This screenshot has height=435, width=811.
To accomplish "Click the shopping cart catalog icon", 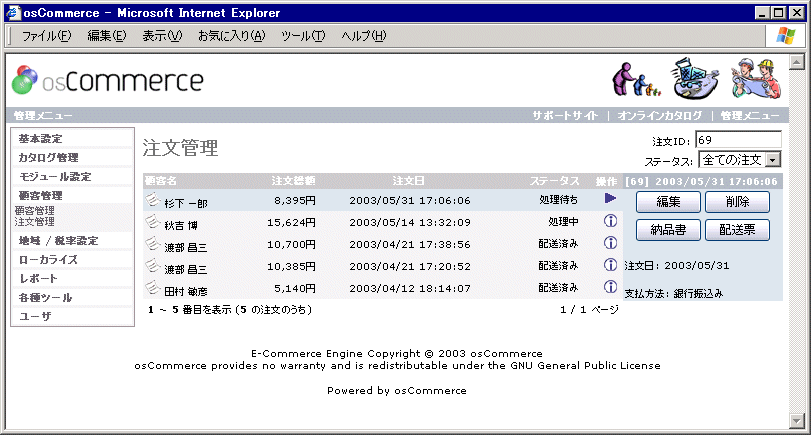I will click(x=695, y=79).
